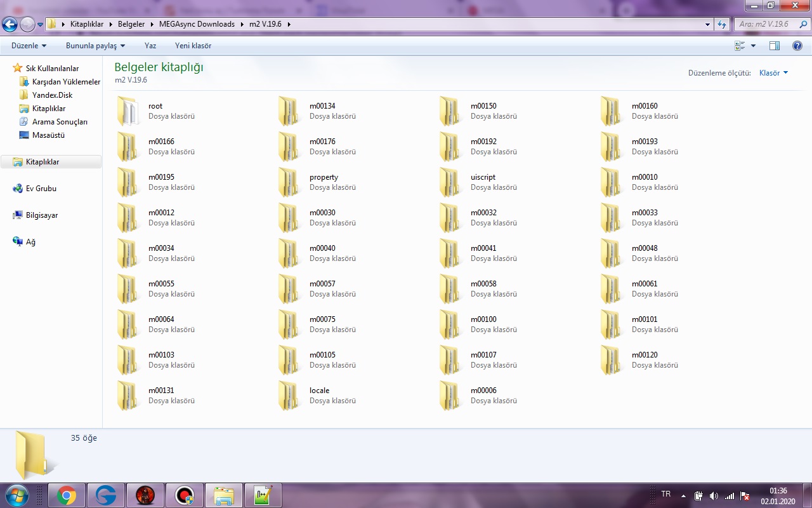812x508 pixels.
Task: Click the TR language indicator in taskbar
Action: coord(665,494)
